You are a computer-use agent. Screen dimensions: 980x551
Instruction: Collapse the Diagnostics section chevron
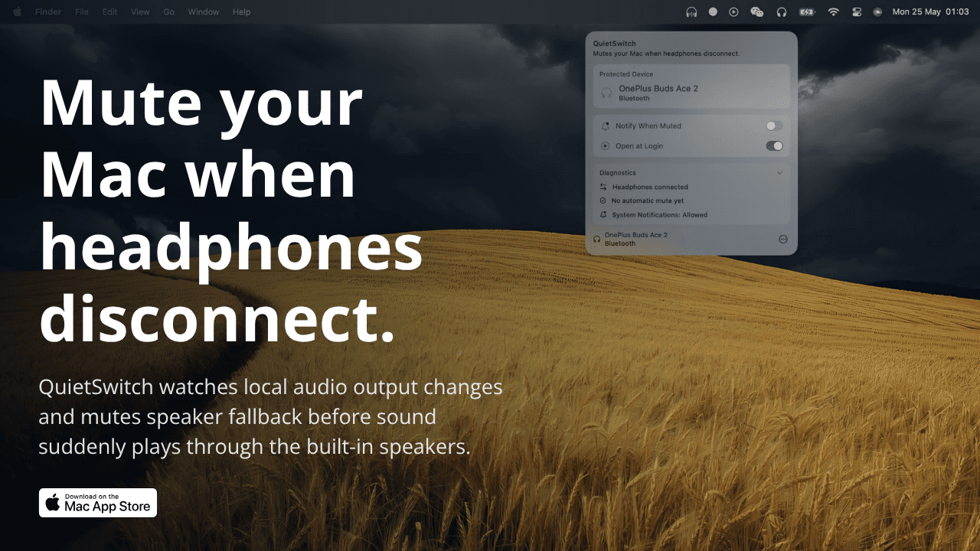tap(779, 173)
